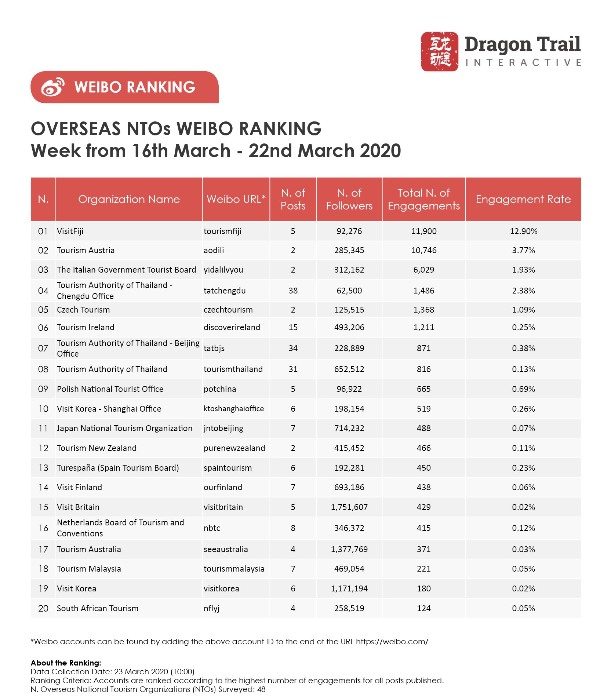Click the Weibo eye logo icon
This screenshot has height=700, width=611.
click(x=52, y=87)
